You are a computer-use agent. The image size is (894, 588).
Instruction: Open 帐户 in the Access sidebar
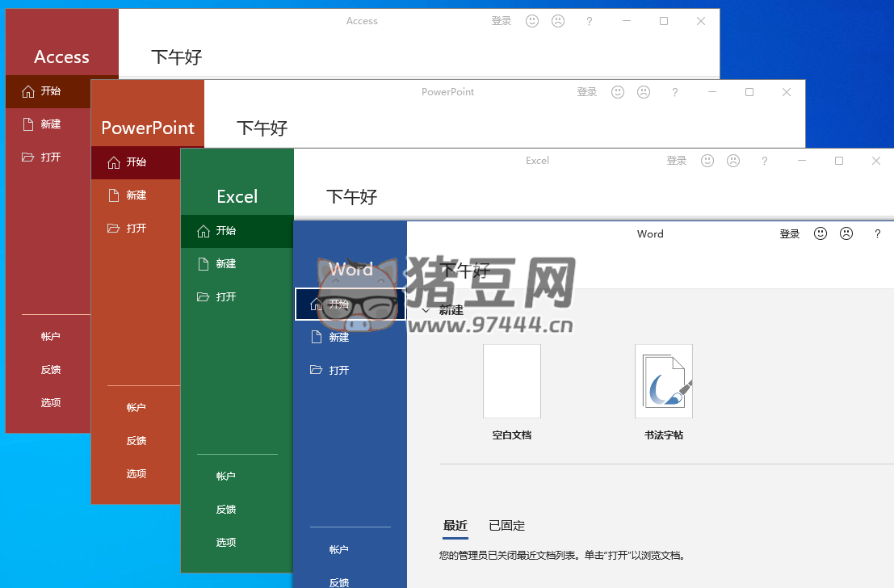point(50,336)
